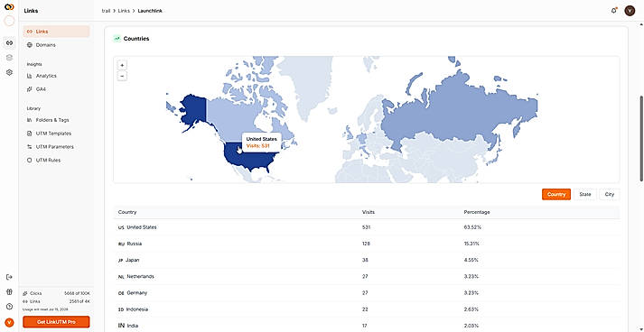This screenshot has height=332, width=644.
Task: Click the Countries chart icon
Action: click(117, 39)
